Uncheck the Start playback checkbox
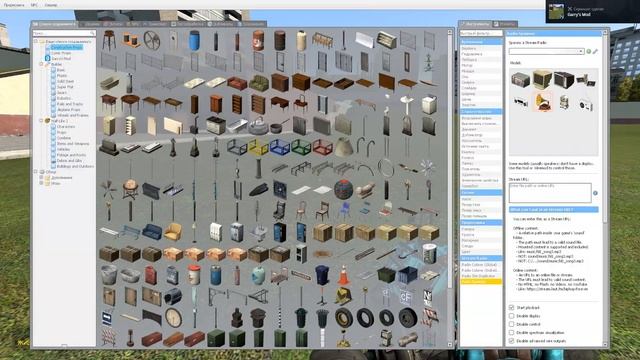Screen dimensions: 640x360 pyautogui.click(x=511, y=307)
